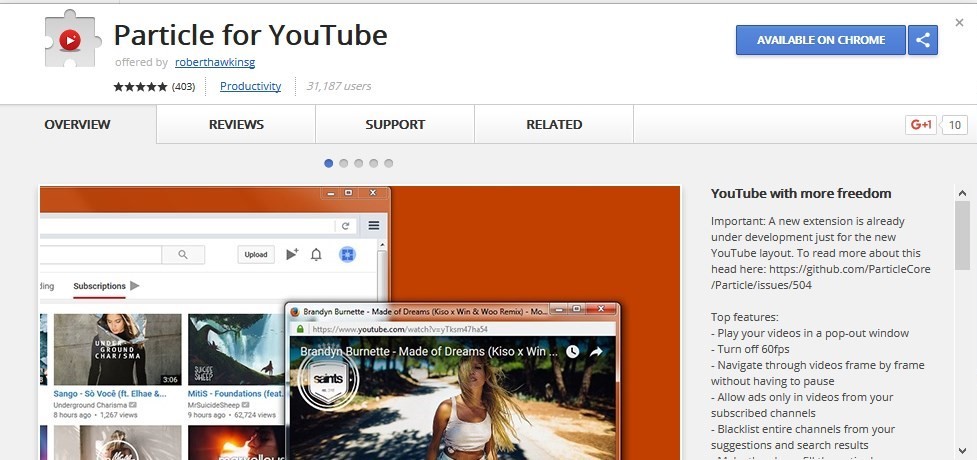Open the Reviews tab
This screenshot has height=460, width=977.
(x=236, y=125)
